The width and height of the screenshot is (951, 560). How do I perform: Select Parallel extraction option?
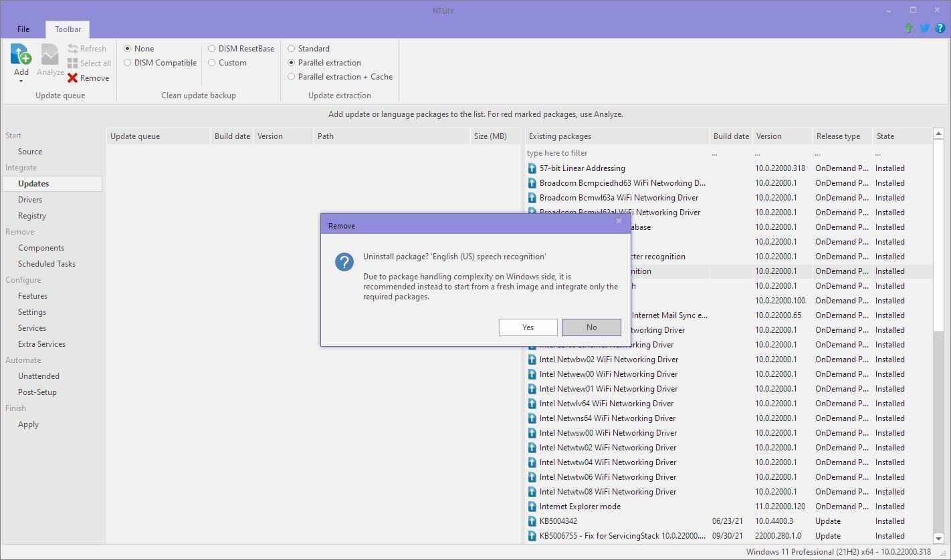(324, 63)
